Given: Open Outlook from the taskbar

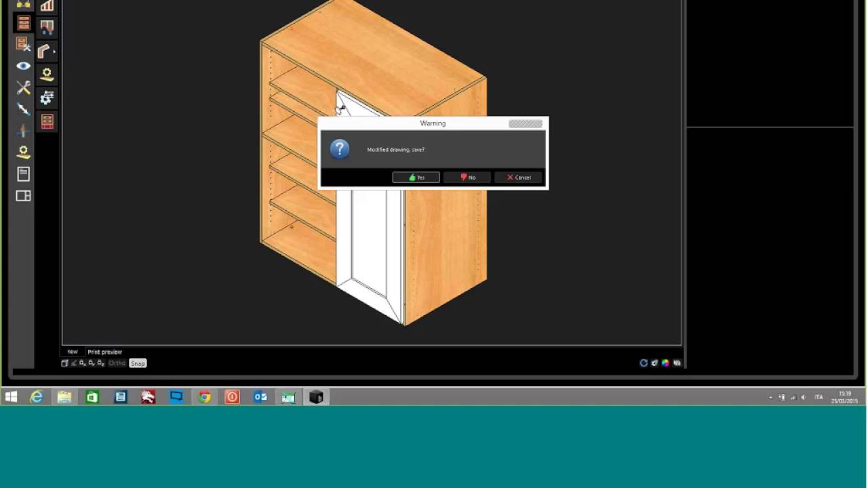Looking at the screenshot, I should [x=260, y=397].
